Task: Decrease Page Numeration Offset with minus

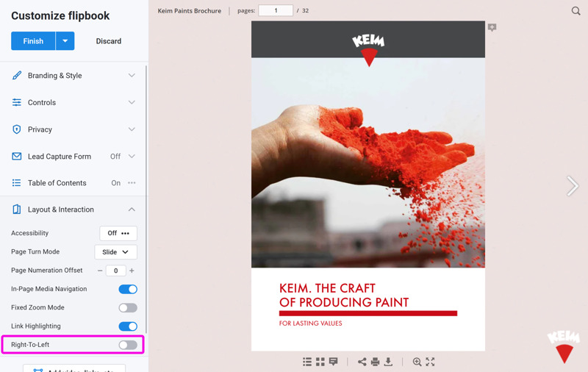Action: click(x=100, y=271)
